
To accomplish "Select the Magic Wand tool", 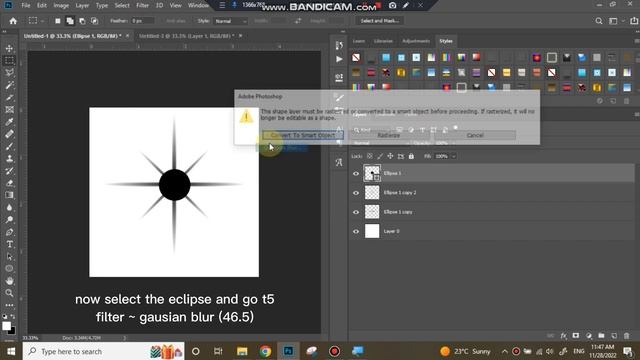I will [x=9, y=85].
